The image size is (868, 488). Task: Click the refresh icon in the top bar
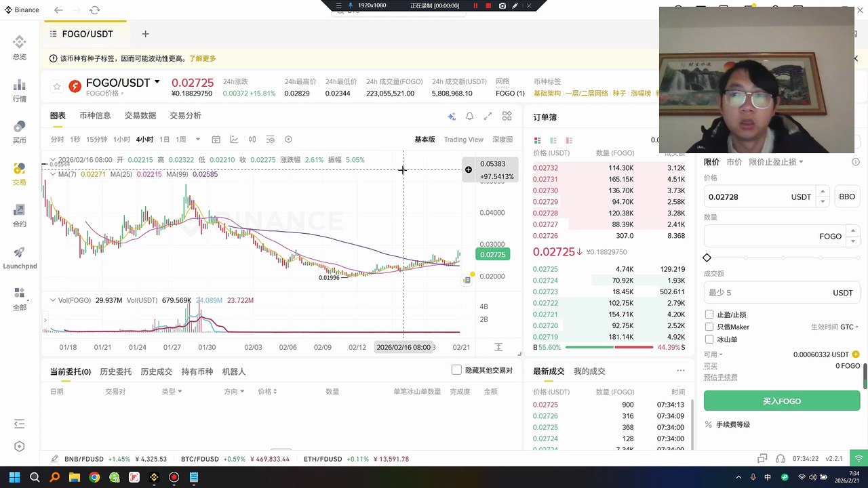tap(94, 10)
